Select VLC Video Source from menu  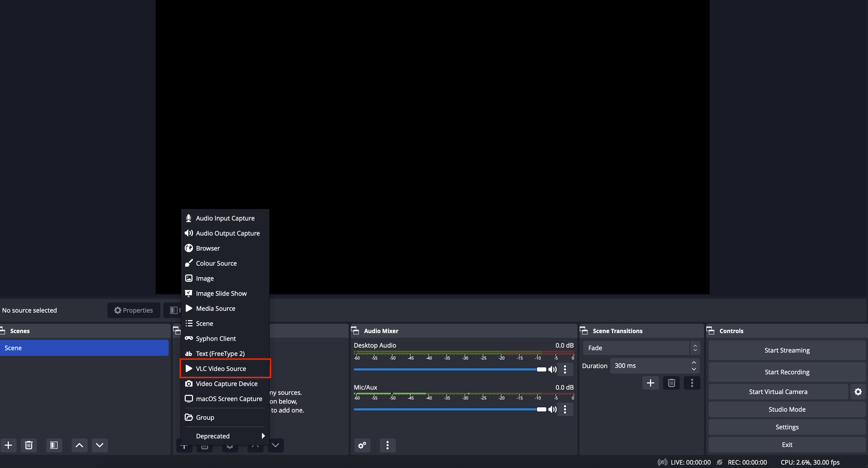[221, 368]
